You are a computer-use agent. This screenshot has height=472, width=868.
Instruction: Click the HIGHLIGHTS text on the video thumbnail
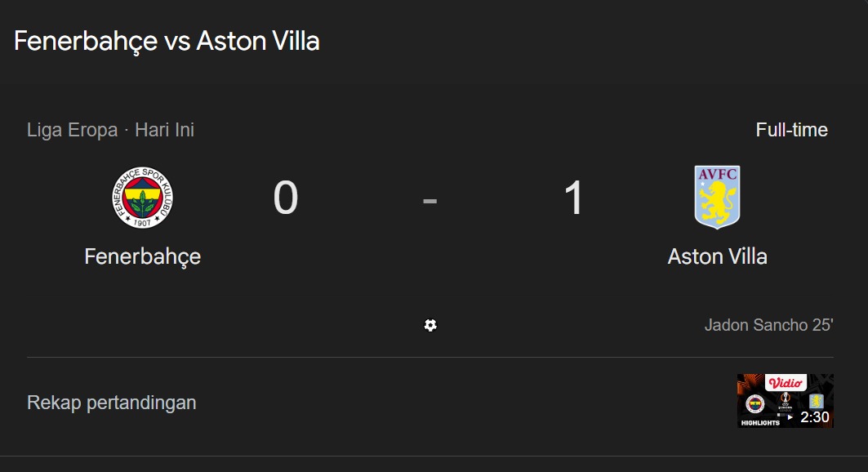pyautogui.click(x=760, y=423)
